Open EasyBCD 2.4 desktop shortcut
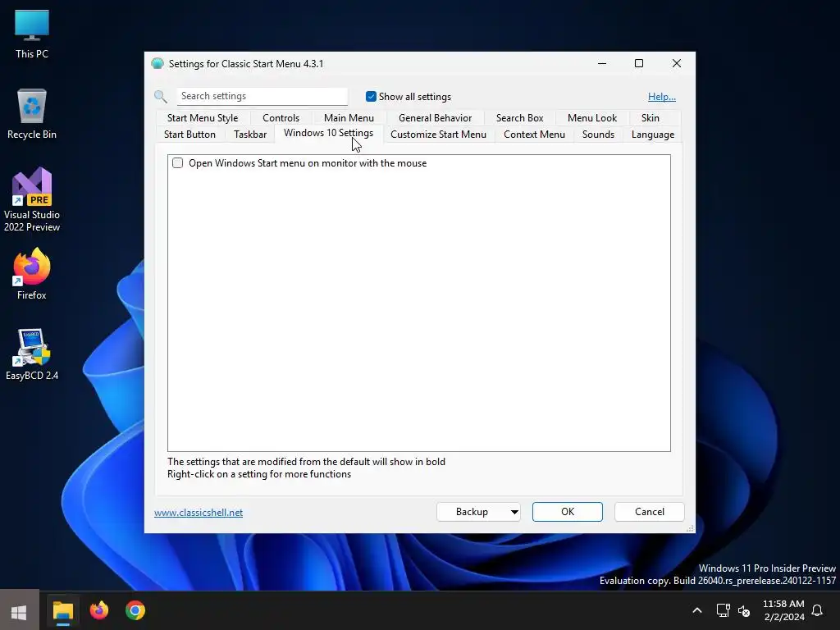 point(32,354)
